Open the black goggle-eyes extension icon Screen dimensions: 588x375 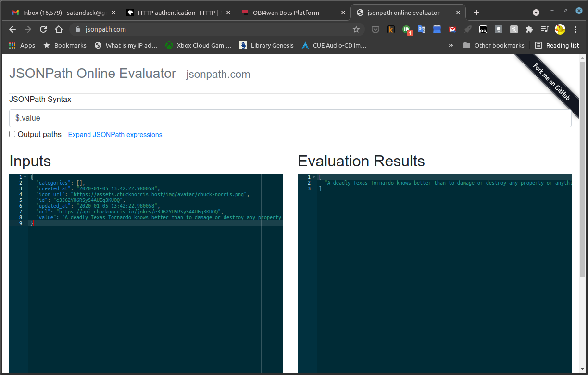483,29
